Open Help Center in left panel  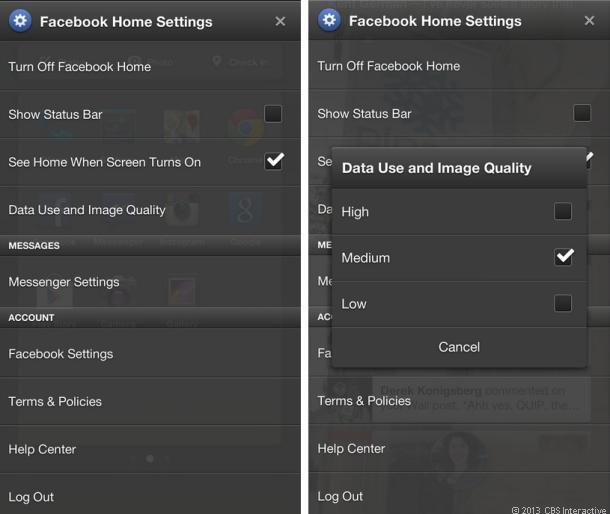click(x=42, y=449)
